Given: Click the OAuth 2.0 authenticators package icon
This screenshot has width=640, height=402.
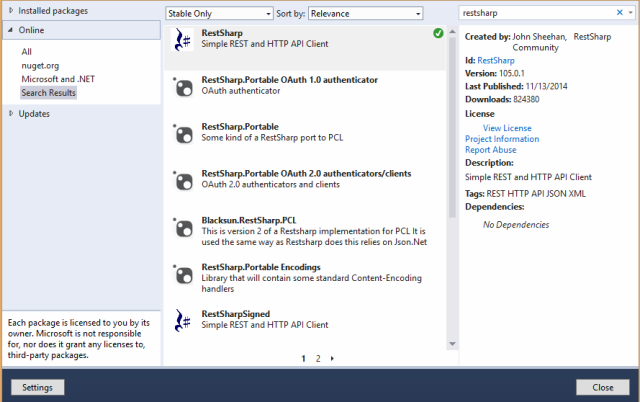Looking at the screenshot, I should (x=183, y=181).
